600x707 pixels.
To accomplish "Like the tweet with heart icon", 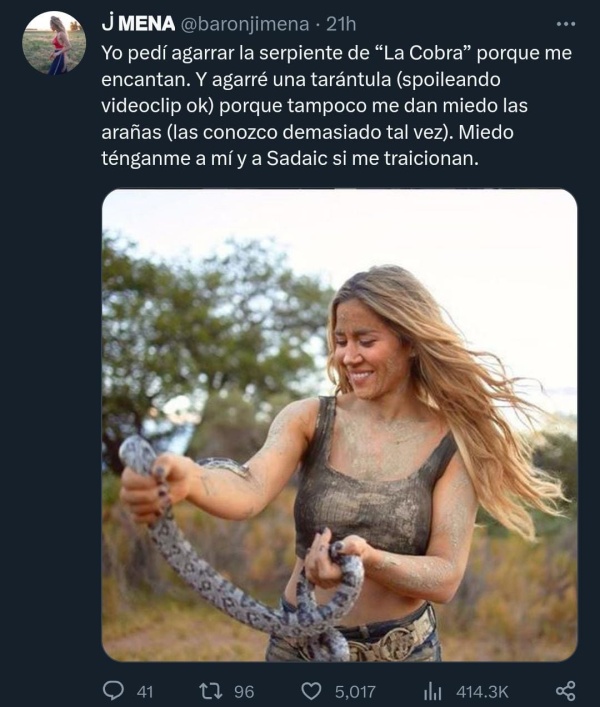I will pos(311,691).
